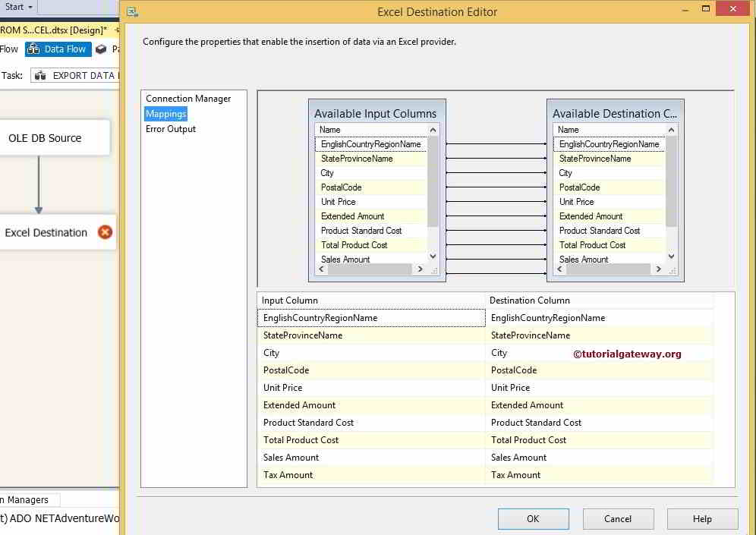Select Sales Amount in Available Input Columns
The height and width of the screenshot is (535, 756).
pyautogui.click(x=344, y=260)
